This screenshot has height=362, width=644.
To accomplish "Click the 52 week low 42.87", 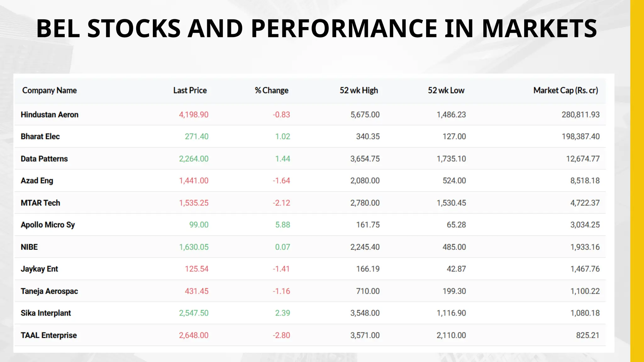I will point(456,269).
